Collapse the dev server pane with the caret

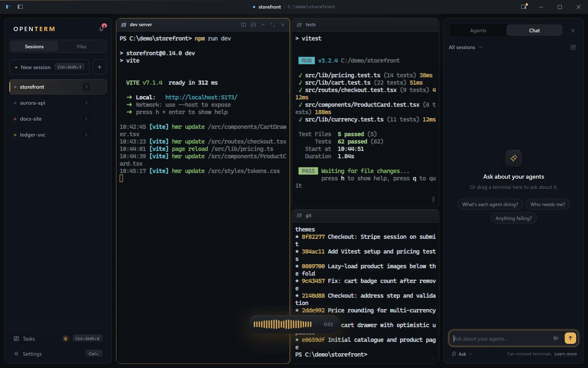click(x=263, y=25)
